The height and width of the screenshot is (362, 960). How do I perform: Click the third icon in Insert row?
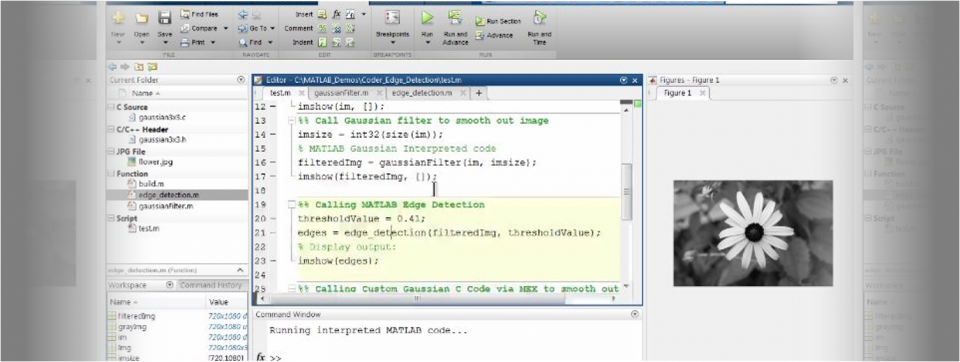(x=350, y=14)
